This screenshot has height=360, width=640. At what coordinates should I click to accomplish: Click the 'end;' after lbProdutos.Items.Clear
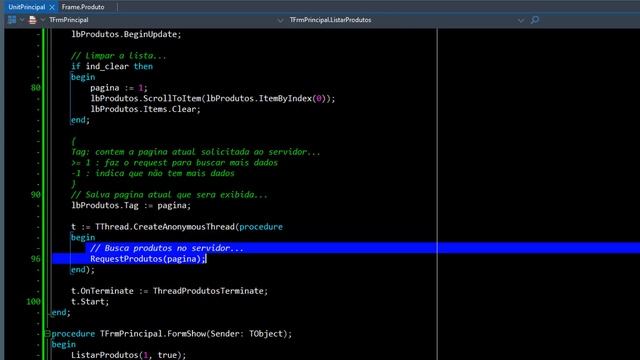(x=80, y=120)
